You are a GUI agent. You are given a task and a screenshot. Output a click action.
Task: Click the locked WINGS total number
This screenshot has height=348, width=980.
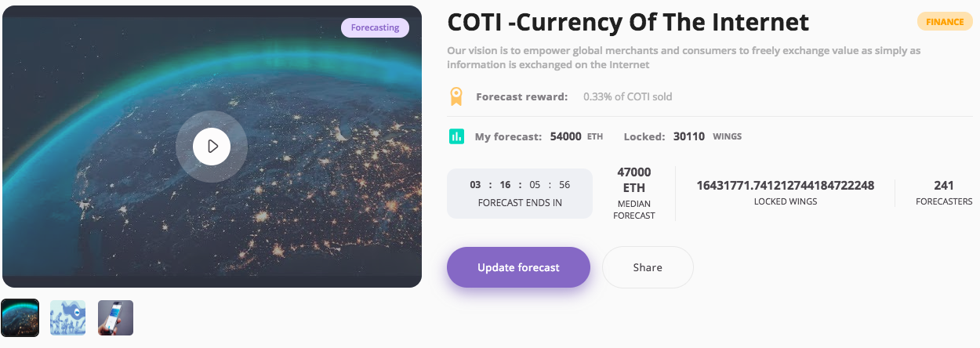[786, 186]
